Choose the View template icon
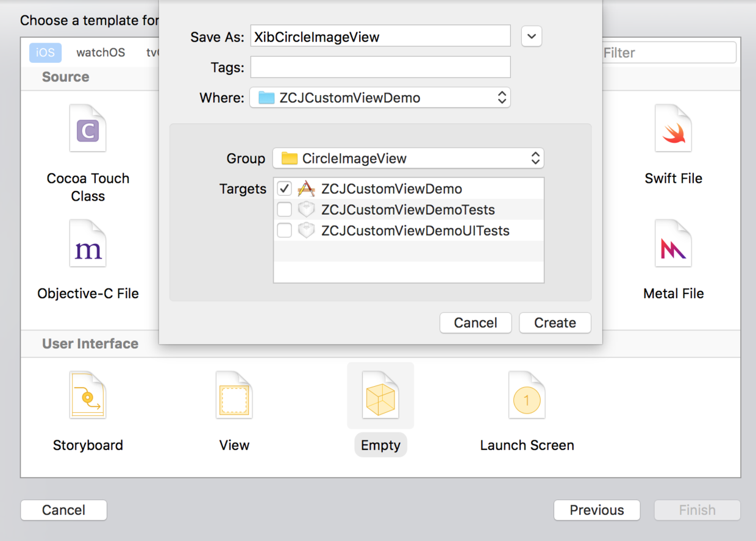The image size is (756, 541). click(234, 395)
